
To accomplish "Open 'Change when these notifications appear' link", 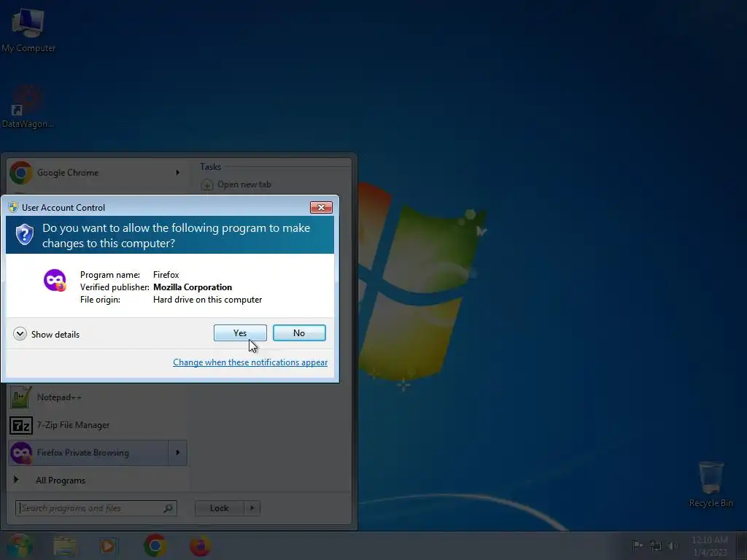I will point(250,362).
